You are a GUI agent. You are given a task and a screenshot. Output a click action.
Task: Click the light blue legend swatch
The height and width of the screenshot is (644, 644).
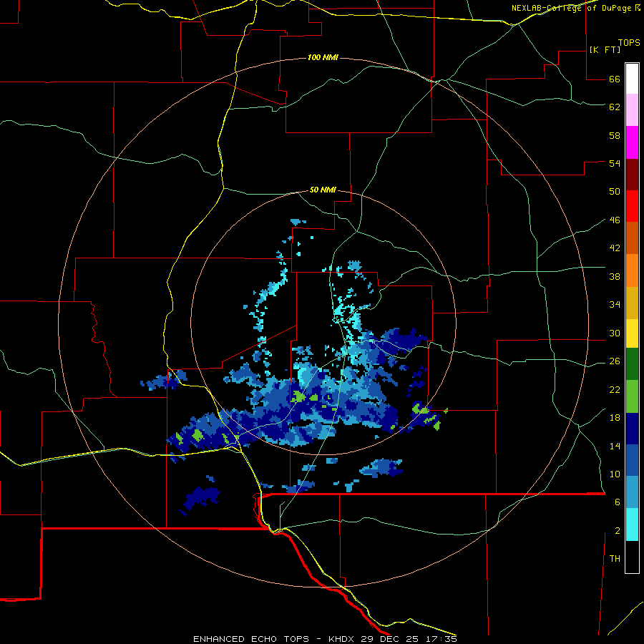click(632, 492)
